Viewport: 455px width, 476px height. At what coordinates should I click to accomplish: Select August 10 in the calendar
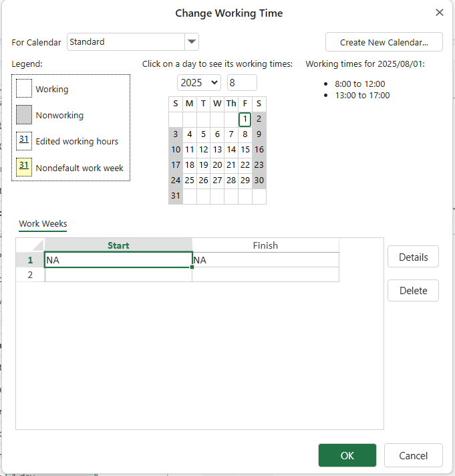176,150
